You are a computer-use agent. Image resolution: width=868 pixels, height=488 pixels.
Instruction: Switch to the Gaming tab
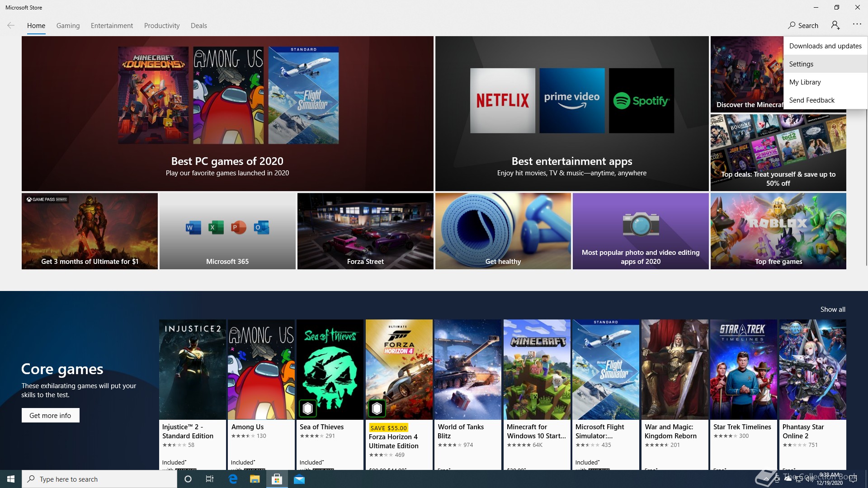tap(68, 26)
